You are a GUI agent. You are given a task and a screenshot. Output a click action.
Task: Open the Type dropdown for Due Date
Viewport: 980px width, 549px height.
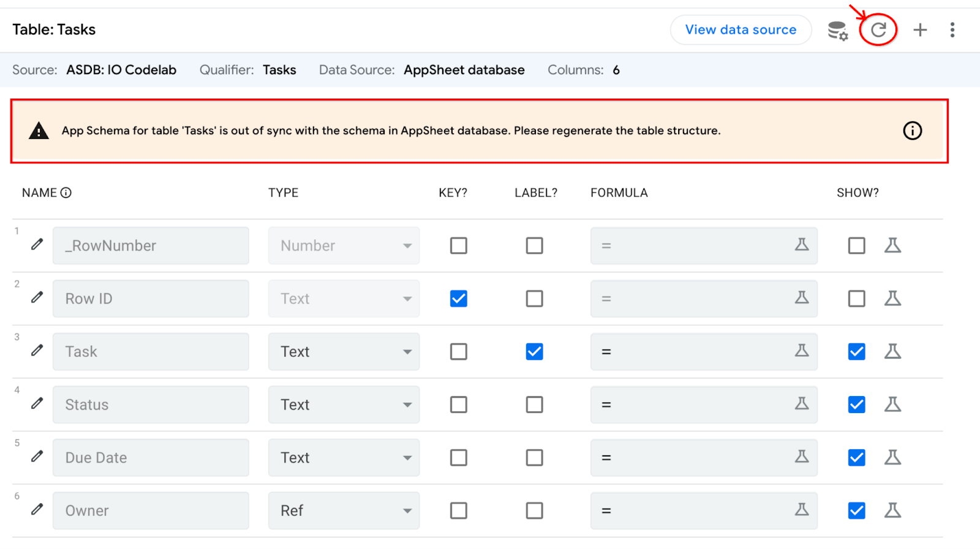[344, 458]
